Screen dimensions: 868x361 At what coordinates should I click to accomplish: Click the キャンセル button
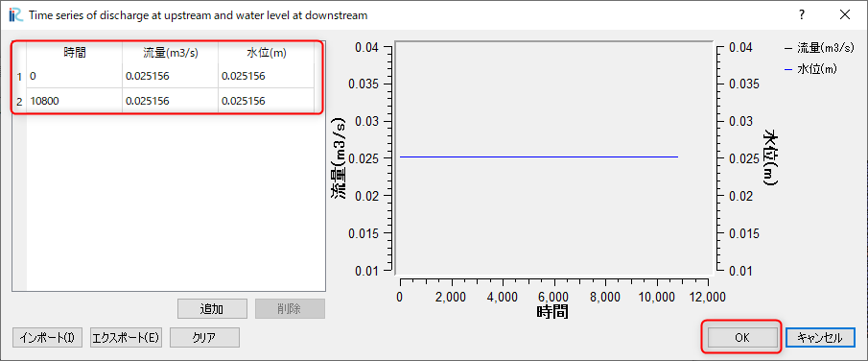point(820,337)
